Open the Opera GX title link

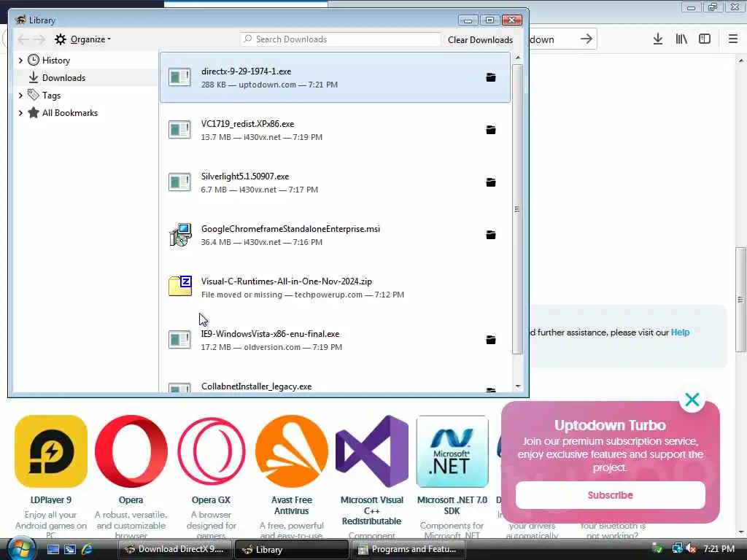(x=211, y=500)
